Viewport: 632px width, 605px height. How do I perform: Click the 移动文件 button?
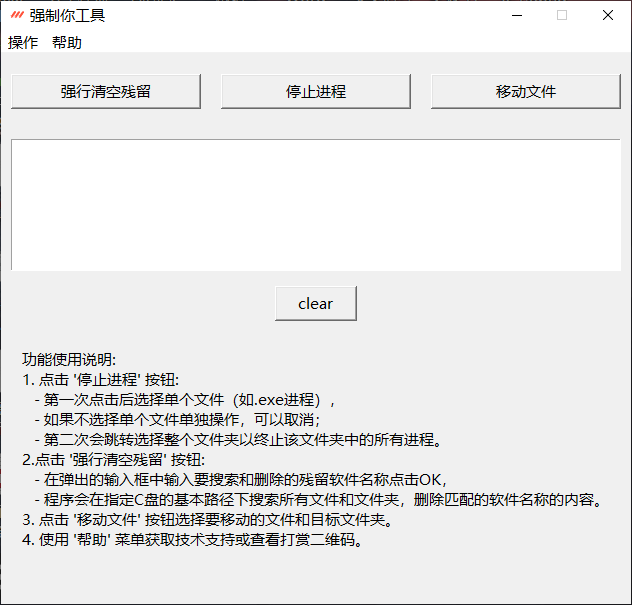(x=526, y=91)
